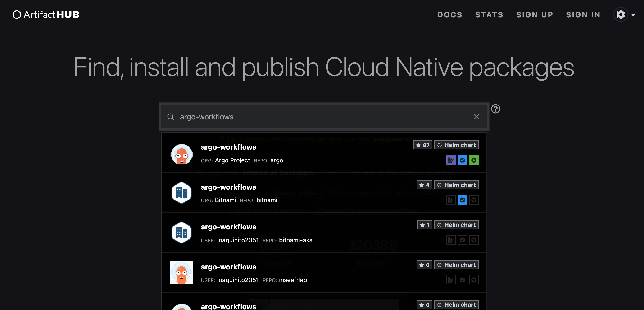Focus the argo-workflows search field
644x310 pixels.
click(x=324, y=117)
